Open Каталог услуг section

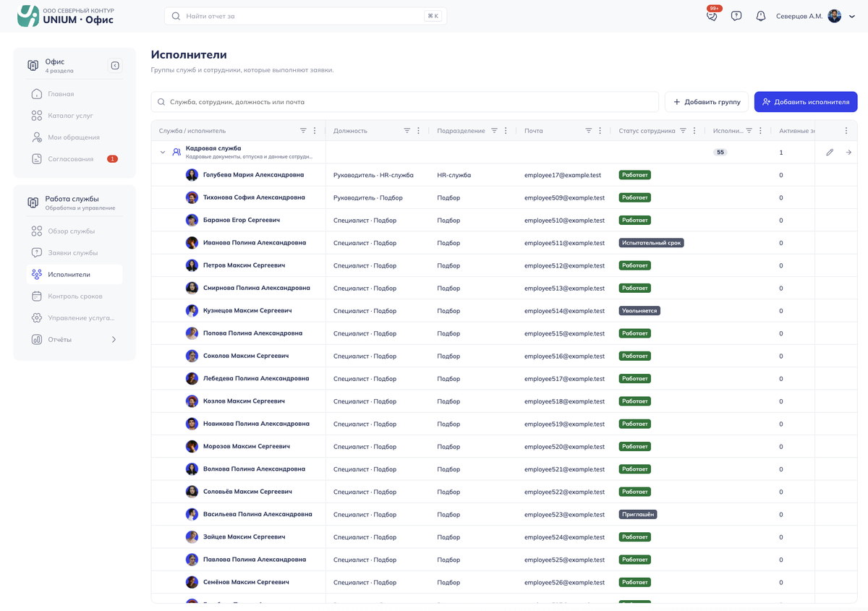[x=75, y=116]
